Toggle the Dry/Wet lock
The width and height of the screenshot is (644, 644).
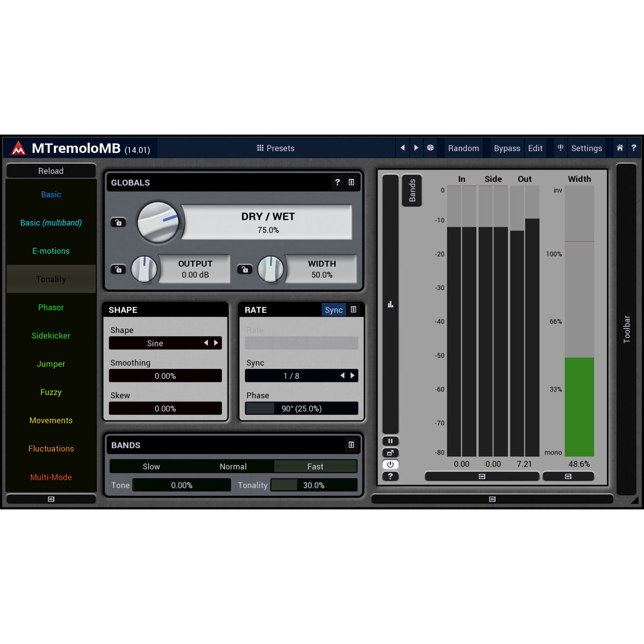pyautogui.click(x=118, y=222)
